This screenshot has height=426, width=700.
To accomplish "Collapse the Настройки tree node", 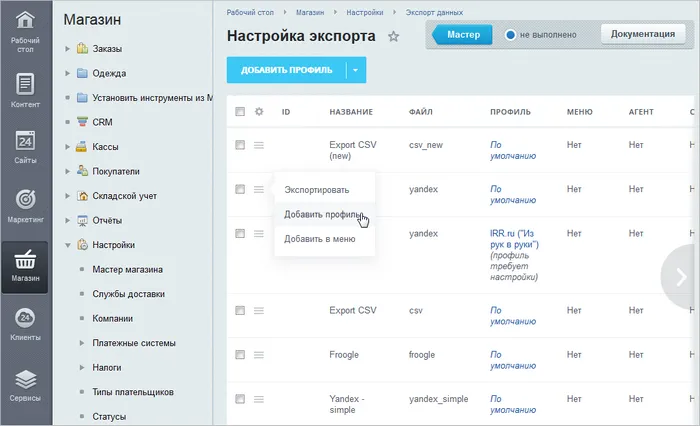I will pyautogui.click(x=67, y=245).
